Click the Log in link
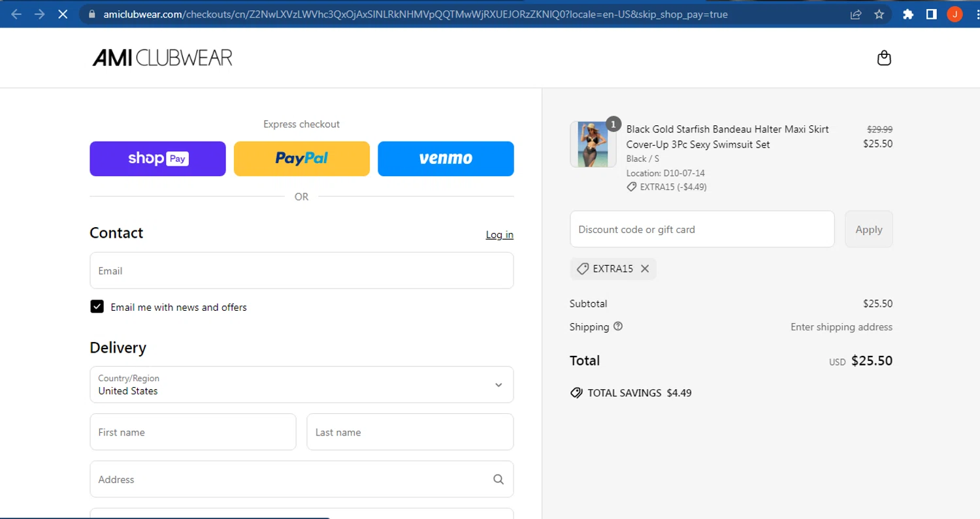This screenshot has width=980, height=519. [500, 234]
